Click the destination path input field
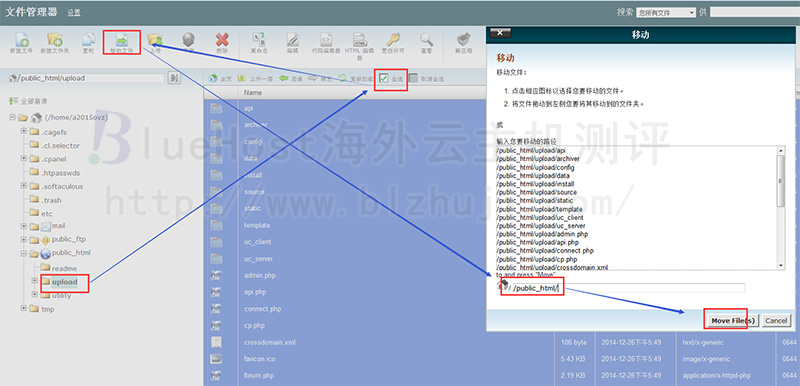800x386 pixels. (x=628, y=289)
